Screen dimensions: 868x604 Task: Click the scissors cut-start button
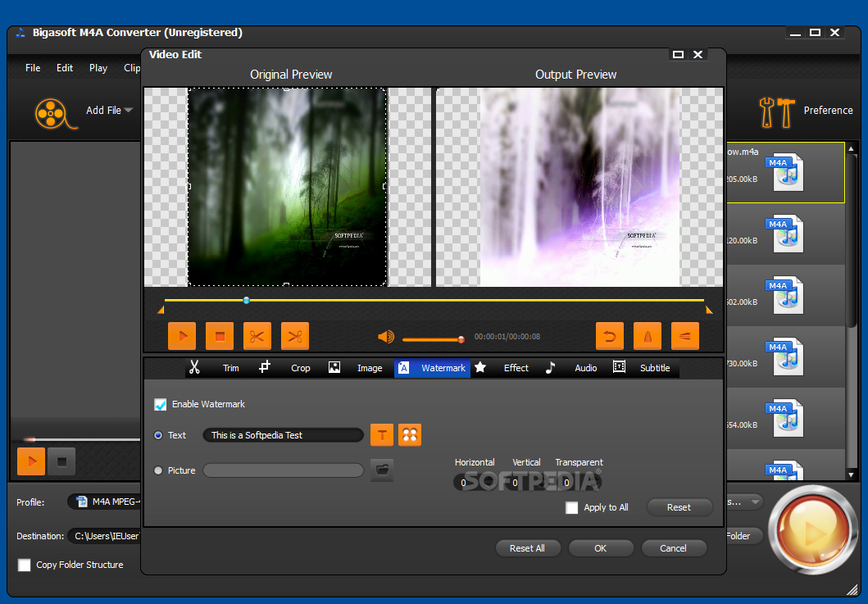click(x=257, y=336)
